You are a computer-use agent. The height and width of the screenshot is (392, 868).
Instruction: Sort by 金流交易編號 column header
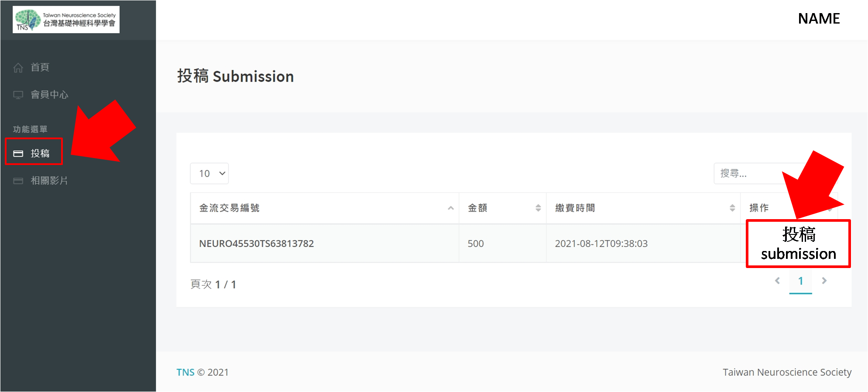coord(325,208)
